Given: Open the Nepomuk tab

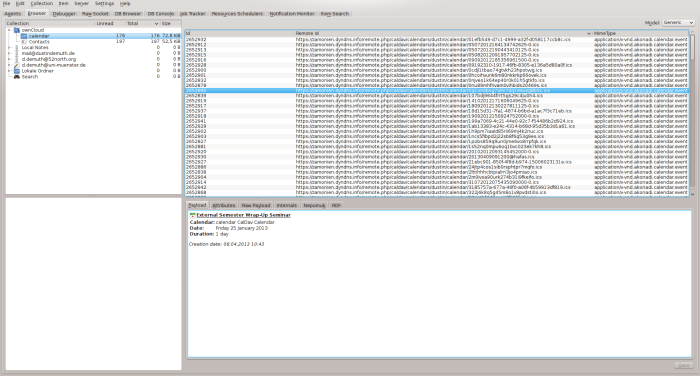Looking at the screenshot, I should (314, 205).
